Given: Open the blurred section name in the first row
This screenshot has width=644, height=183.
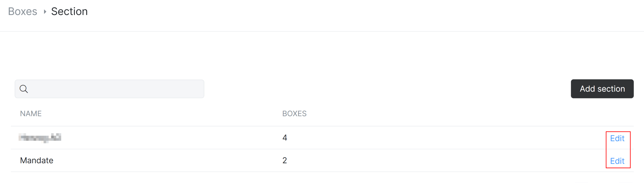Looking at the screenshot, I should click(40, 138).
